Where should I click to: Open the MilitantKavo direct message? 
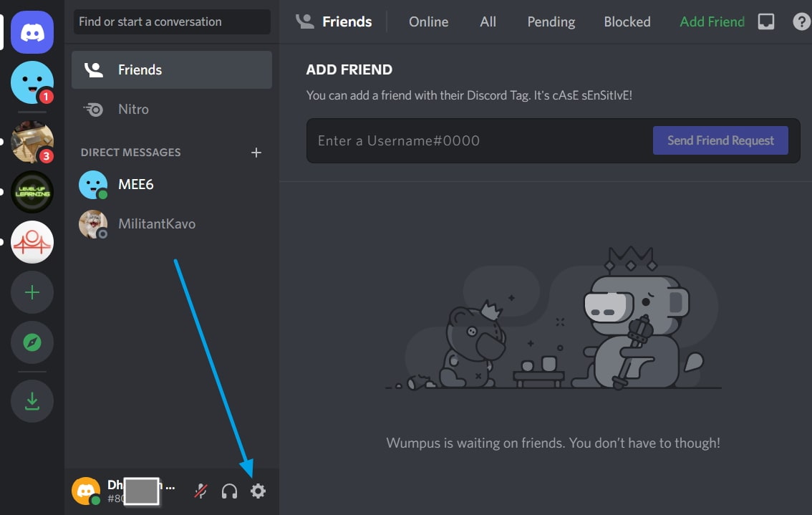[171, 223]
